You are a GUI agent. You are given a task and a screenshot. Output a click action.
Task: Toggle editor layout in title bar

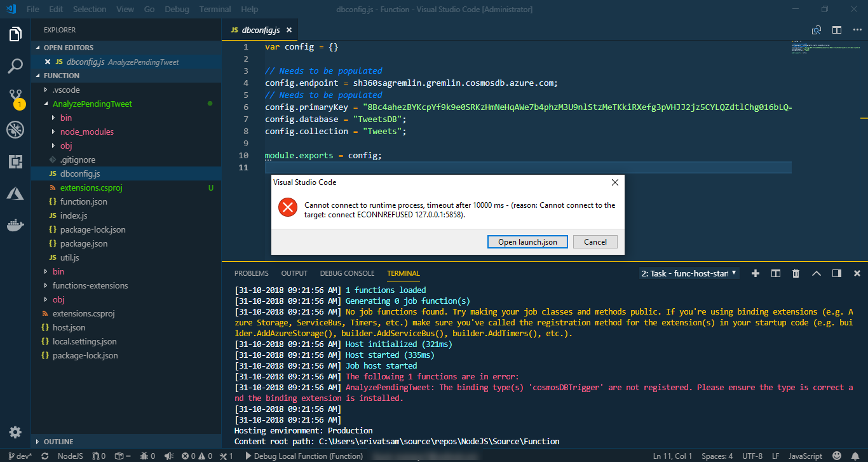[x=836, y=29]
